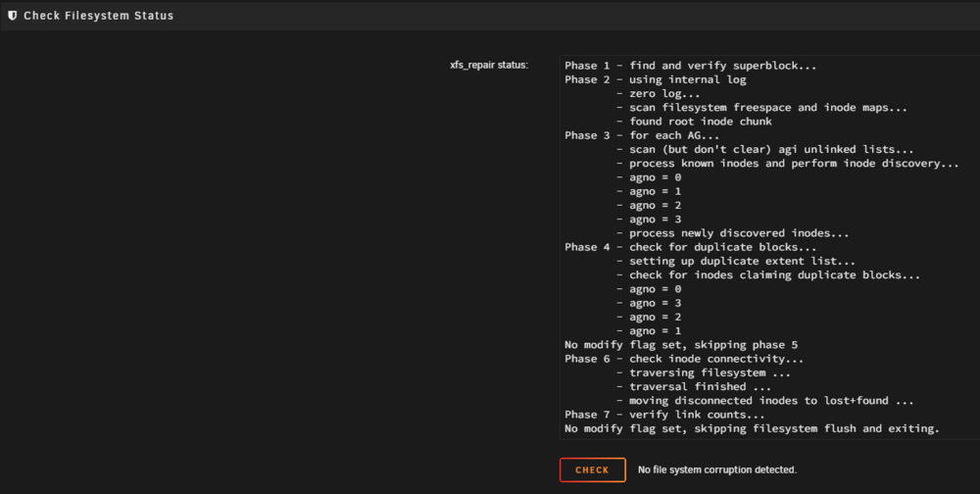Click 'scan (but don't clear) agi unlinked lists' line
Viewport: 980px width, 494px height.
[x=764, y=149]
